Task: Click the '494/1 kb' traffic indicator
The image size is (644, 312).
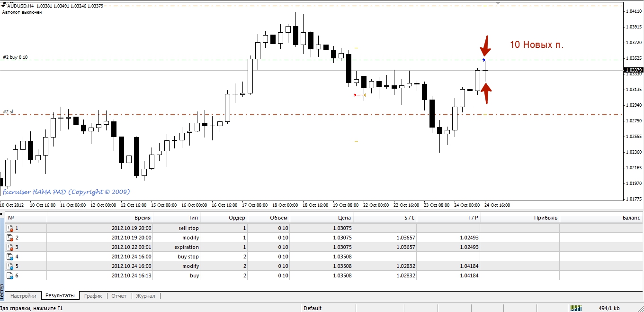Action: (x=609, y=308)
